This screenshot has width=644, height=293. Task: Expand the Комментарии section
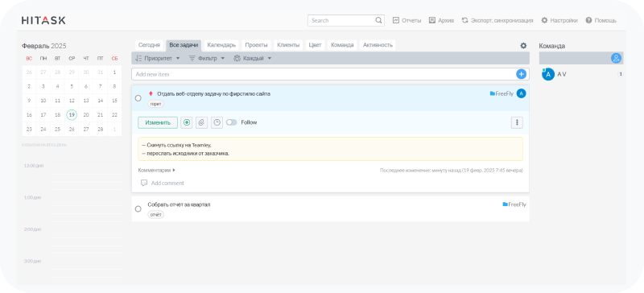(x=157, y=170)
